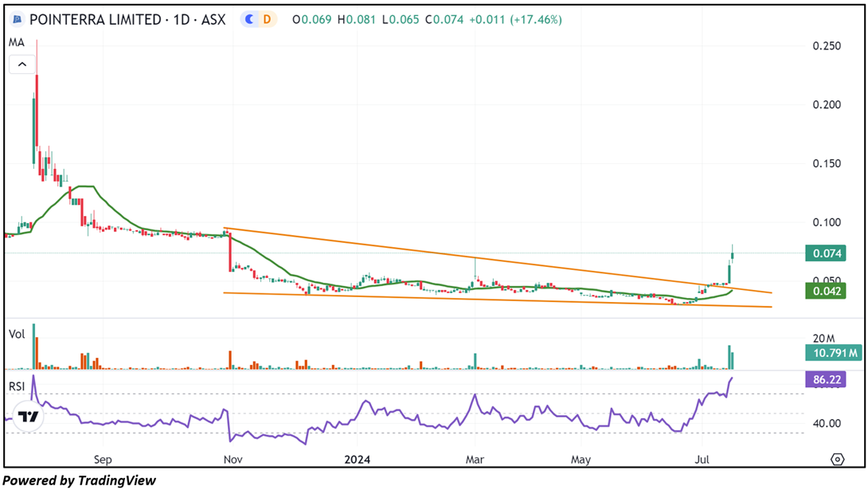Click the Jul date axis label
868x490 pixels.
tap(702, 460)
